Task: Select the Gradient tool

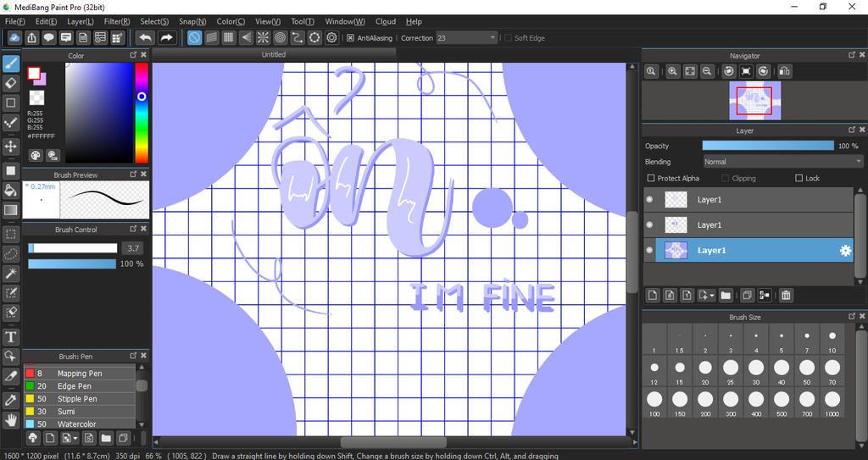Action: (x=10, y=210)
